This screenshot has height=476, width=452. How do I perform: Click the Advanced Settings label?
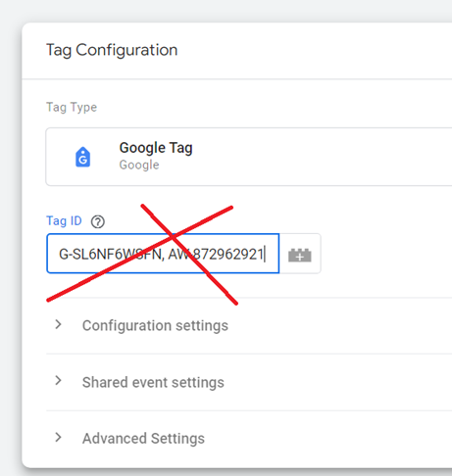pos(143,439)
